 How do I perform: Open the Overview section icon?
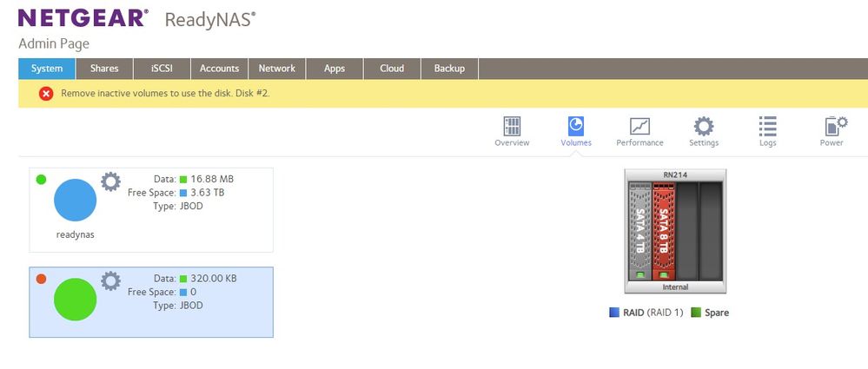pyautogui.click(x=512, y=126)
